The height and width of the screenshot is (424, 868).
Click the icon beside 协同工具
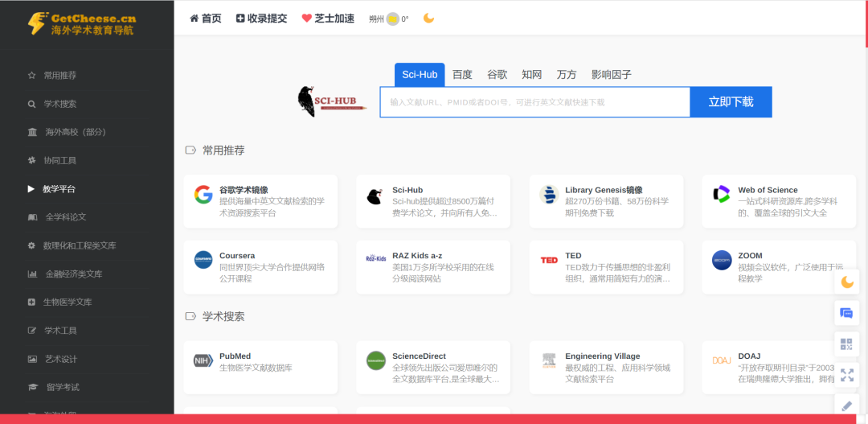click(x=31, y=161)
